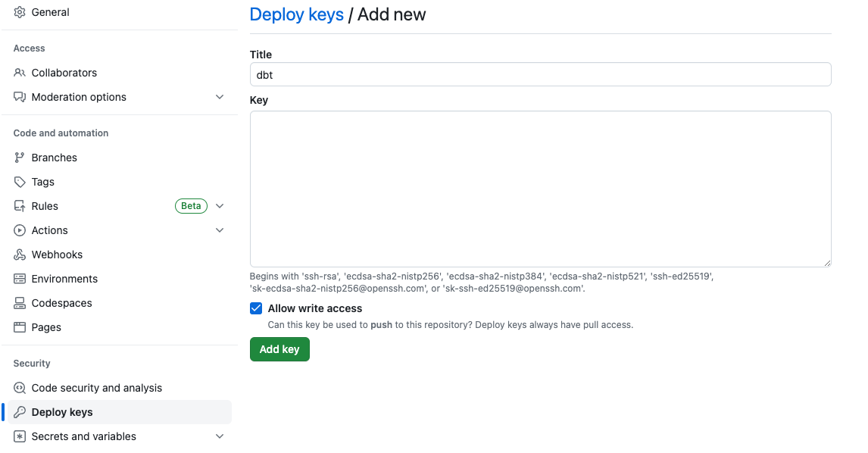Viewport: 868px width, 453px height.
Task: Click the Title field label
Action: (261, 55)
